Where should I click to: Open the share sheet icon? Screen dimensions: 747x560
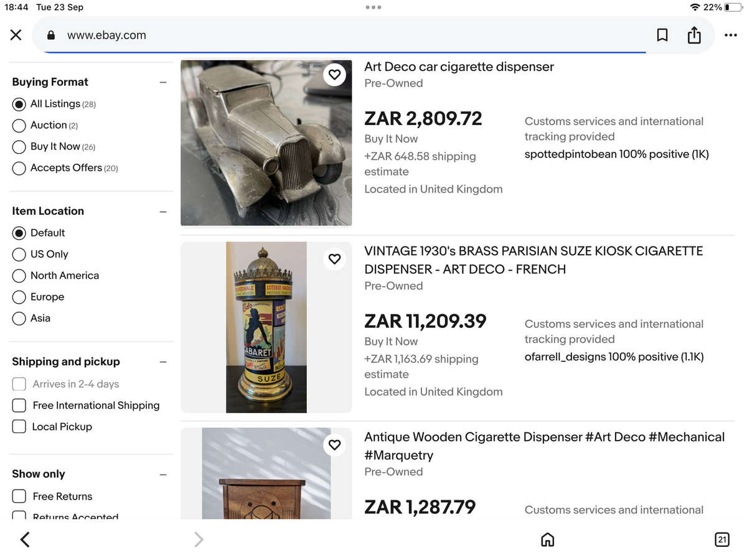tap(694, 35)
